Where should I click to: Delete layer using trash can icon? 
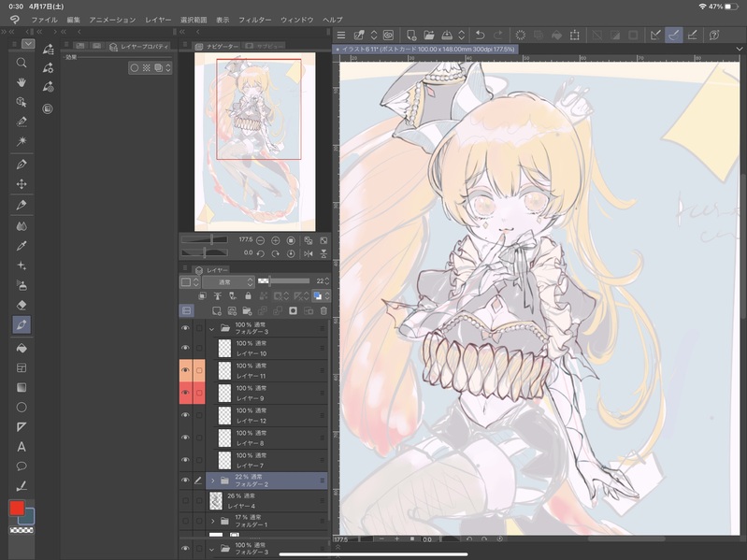point(323,310)
